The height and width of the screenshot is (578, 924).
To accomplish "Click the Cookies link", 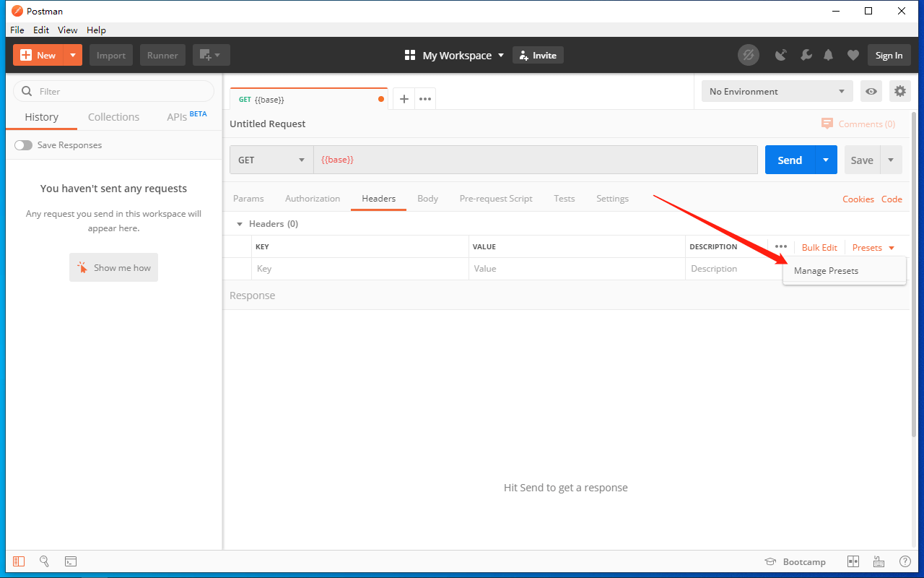I will point(858,199).
